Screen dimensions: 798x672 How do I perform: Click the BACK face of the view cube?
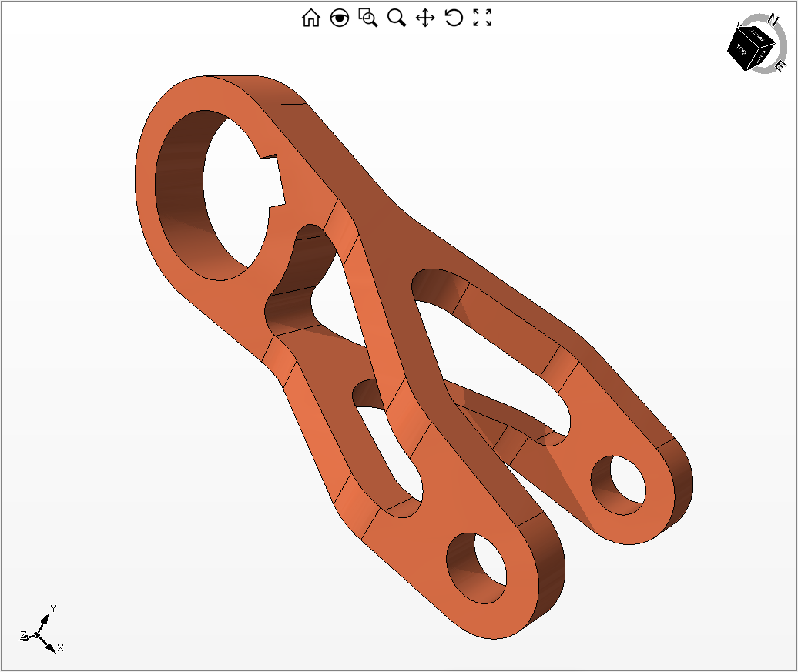coord(757,35)
